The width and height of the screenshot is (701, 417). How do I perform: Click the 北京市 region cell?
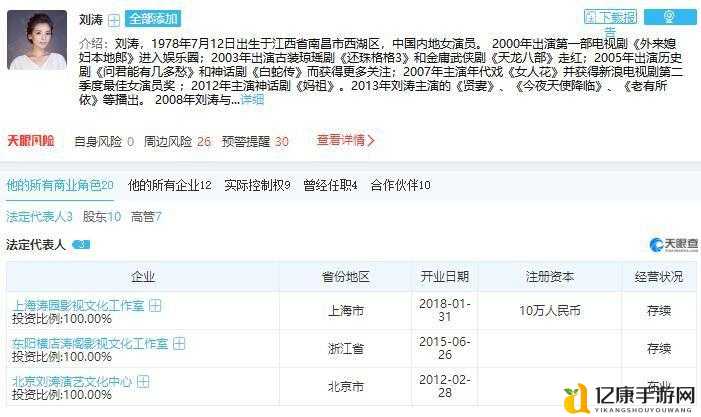pos(346,387)
